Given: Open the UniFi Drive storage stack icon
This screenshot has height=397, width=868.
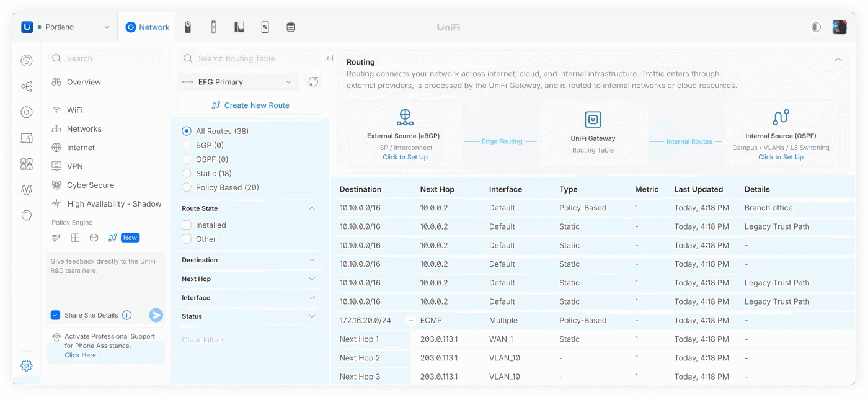Looking at the screenshot, I should (x=291, y=27).
